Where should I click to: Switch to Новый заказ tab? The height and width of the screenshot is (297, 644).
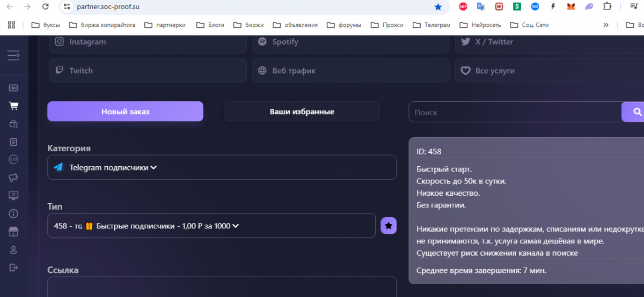click(125, 112)
